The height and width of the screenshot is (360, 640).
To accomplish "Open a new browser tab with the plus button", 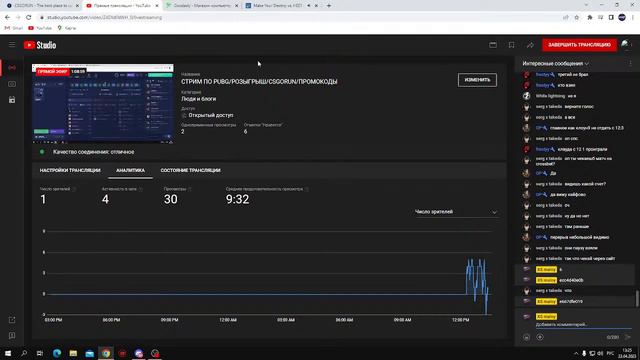I will click(x=329, y=6).
